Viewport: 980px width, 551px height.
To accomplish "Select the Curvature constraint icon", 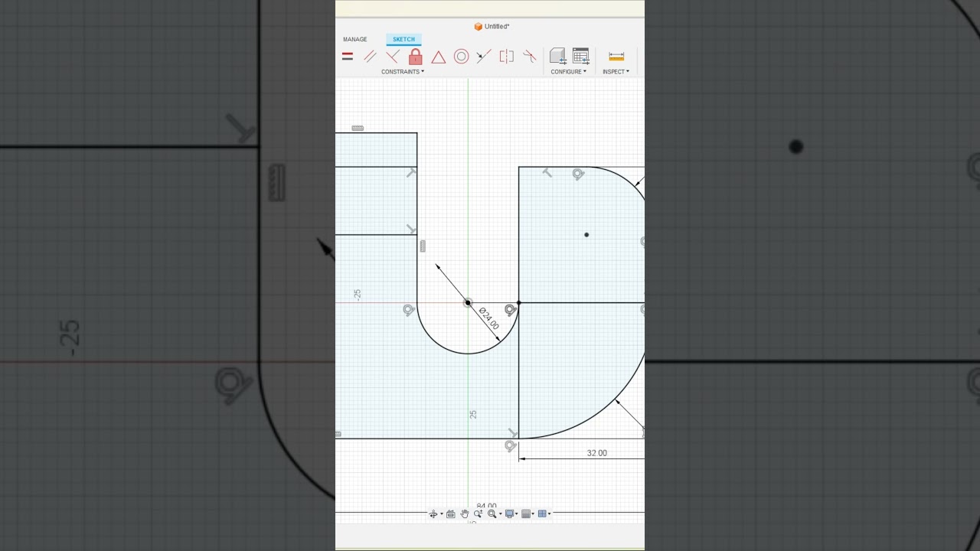I will pos(529,57).
